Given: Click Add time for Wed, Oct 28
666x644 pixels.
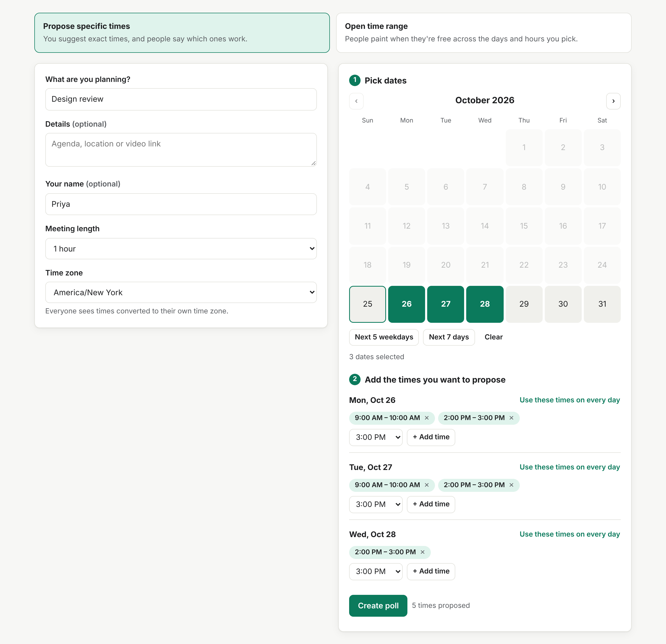Looking at the screenshot, I should [x=431, y=571].
